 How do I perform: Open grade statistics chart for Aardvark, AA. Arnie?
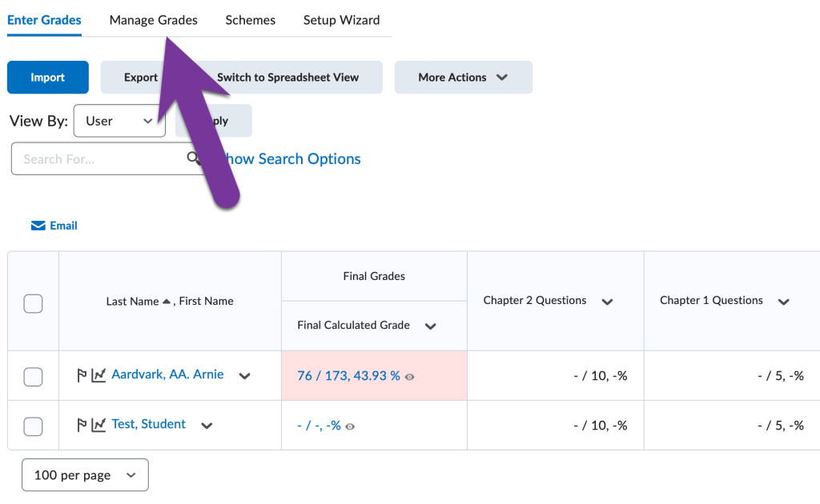point(98,374)
